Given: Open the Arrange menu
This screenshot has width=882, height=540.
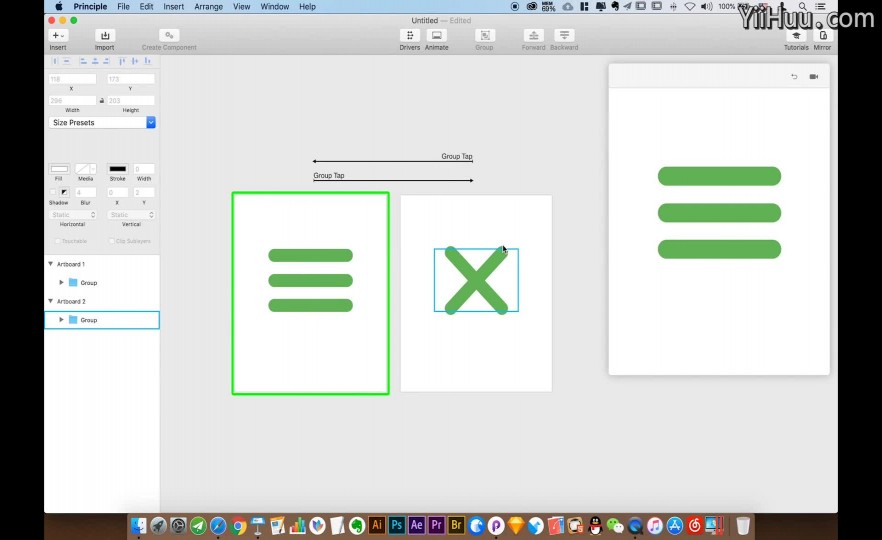Looking at the screenshot, I should tap(208, 7).
